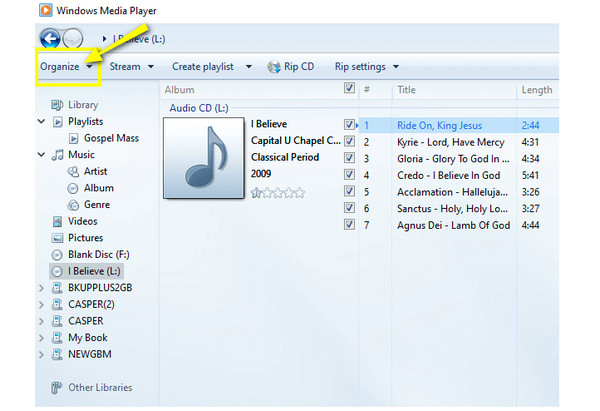Uncheck track 5 Acclamation checkbox
The height and width of the screenshot is (411, 600).
point(349,191)
